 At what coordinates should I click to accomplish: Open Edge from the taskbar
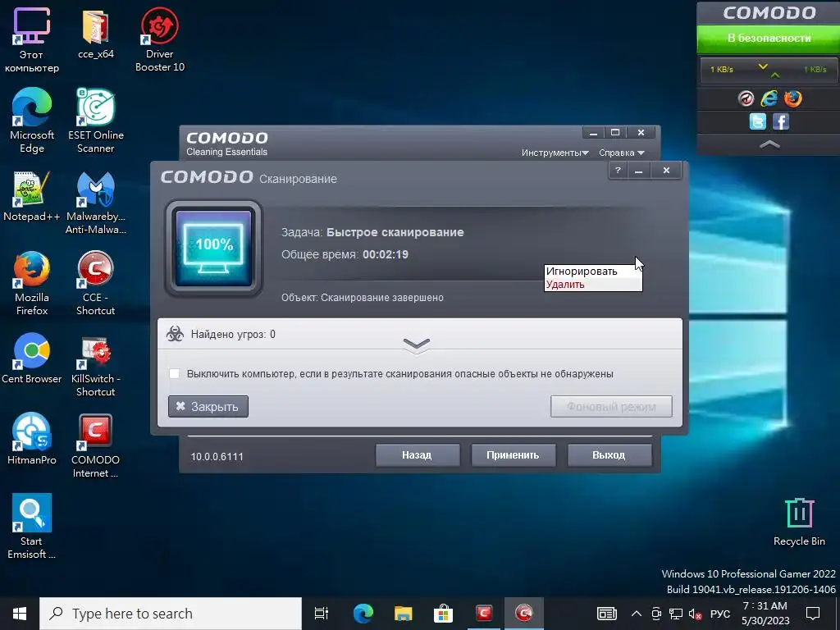point(363,614)
